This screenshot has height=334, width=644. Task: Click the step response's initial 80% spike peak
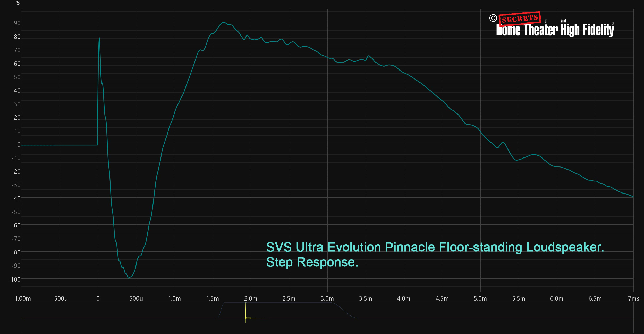coord(99,38)
